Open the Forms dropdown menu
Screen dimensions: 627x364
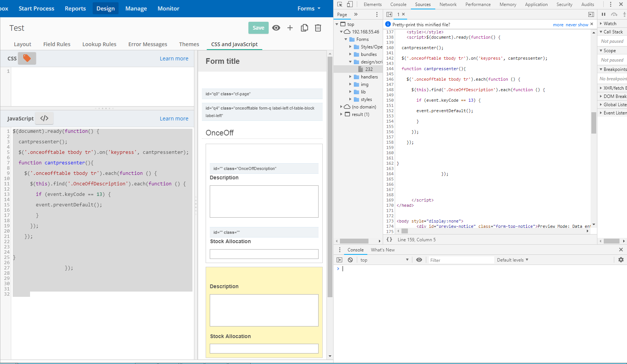309,8
